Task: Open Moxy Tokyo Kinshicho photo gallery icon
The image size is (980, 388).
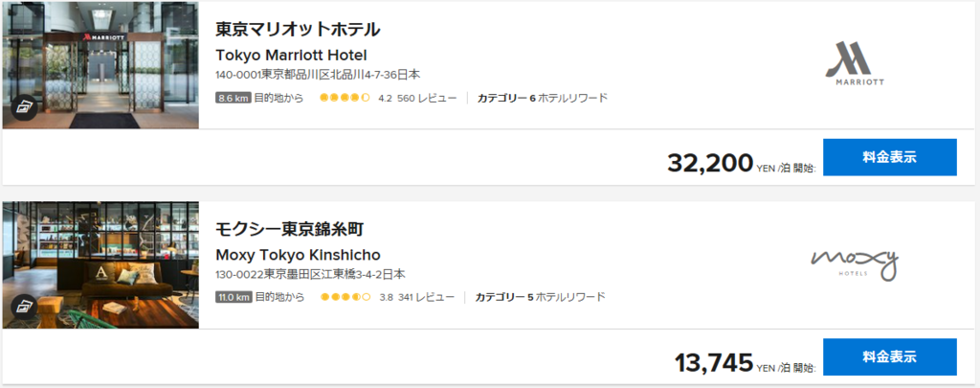Action: 26,307
